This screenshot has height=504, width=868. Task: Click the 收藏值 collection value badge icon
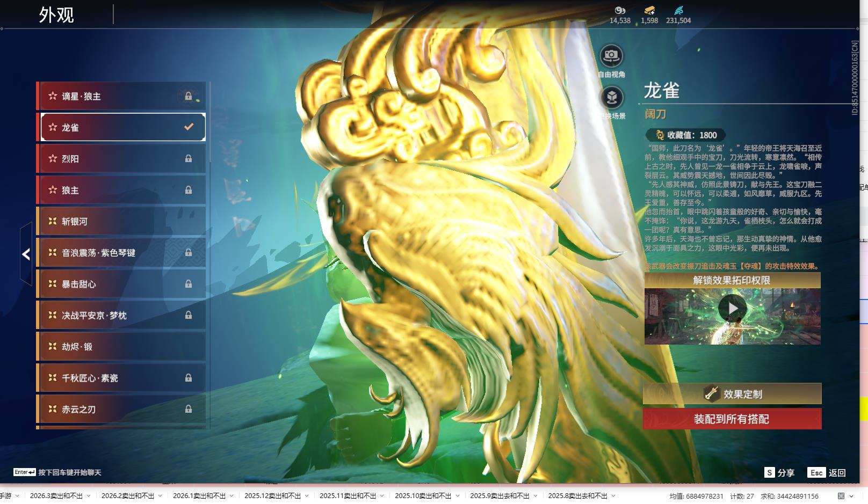point(660,134)
